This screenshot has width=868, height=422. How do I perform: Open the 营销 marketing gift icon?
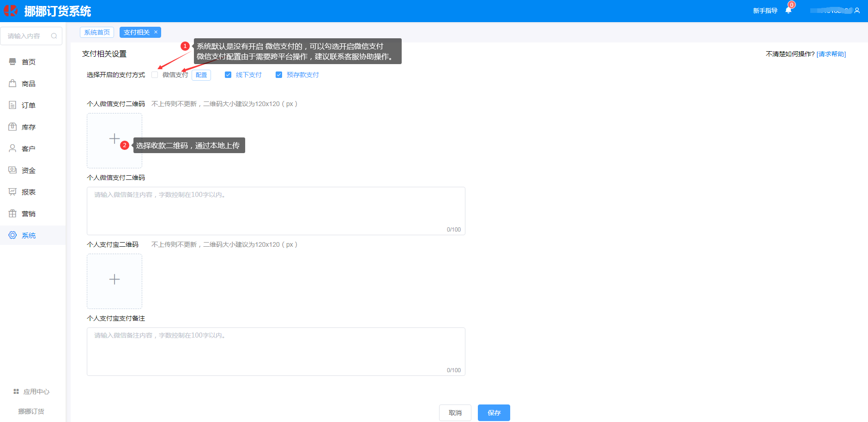click(x=12, y=214)
